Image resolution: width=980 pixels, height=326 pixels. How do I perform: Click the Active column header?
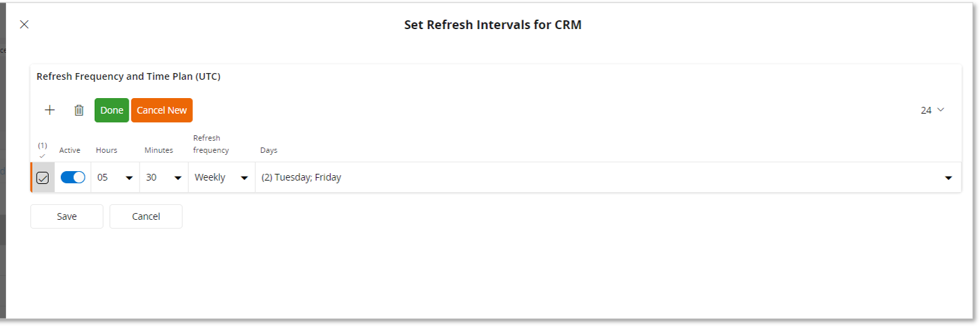pos(70,150)
